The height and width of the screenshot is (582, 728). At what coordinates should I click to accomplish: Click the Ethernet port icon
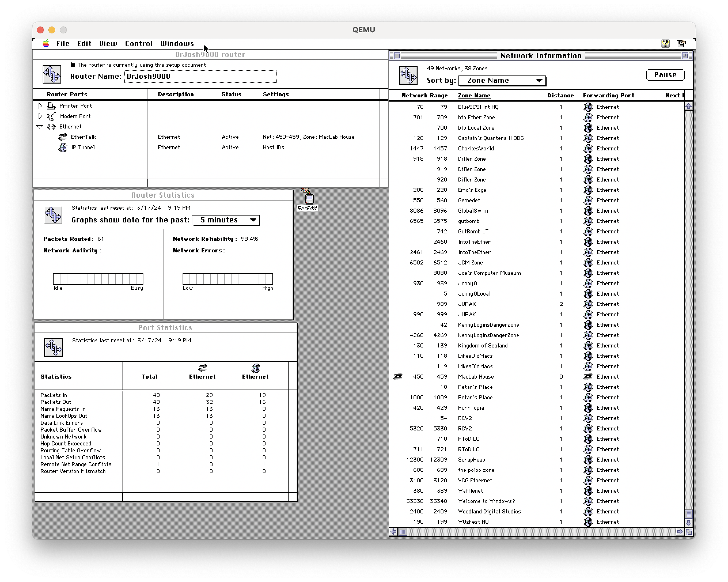(51, 127)
